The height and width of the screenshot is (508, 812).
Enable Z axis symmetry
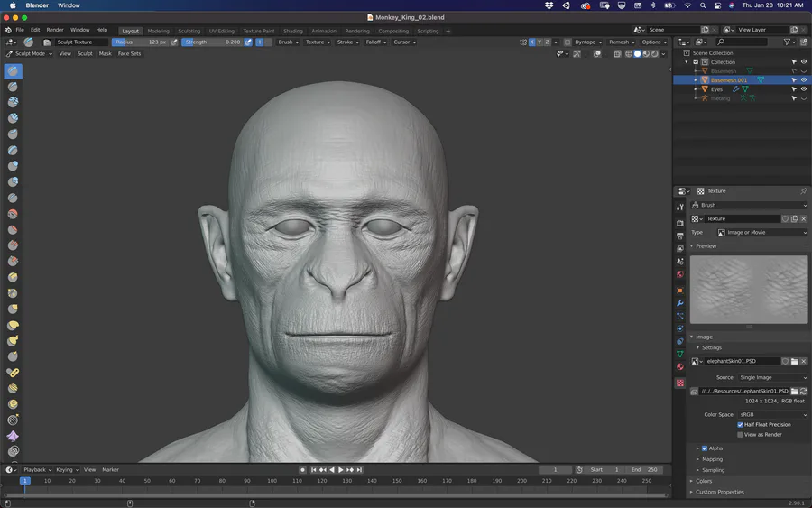[x=548, y=42]
